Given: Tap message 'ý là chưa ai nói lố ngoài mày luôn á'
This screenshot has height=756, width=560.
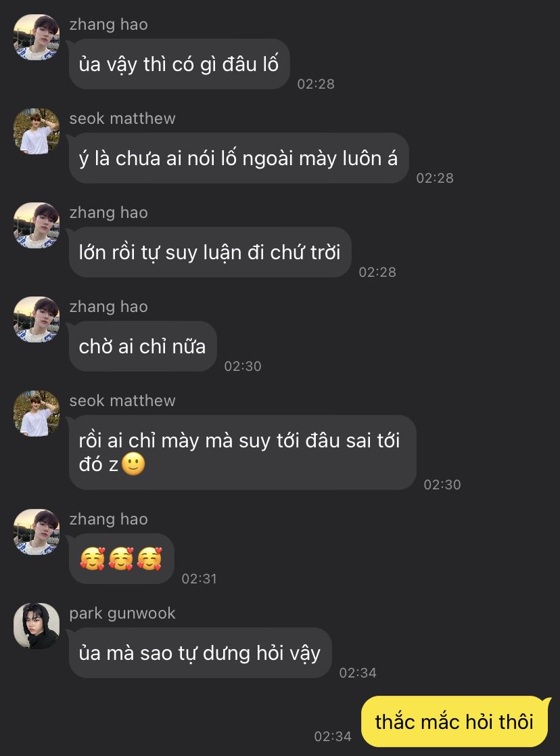Looking at the screenshot, I should tap(239, 158).
